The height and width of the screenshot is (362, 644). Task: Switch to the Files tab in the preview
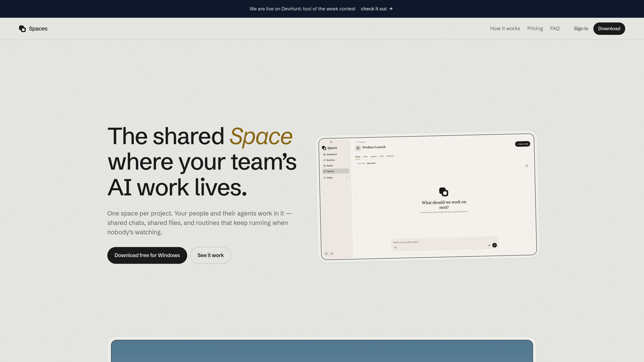(382, 156)
